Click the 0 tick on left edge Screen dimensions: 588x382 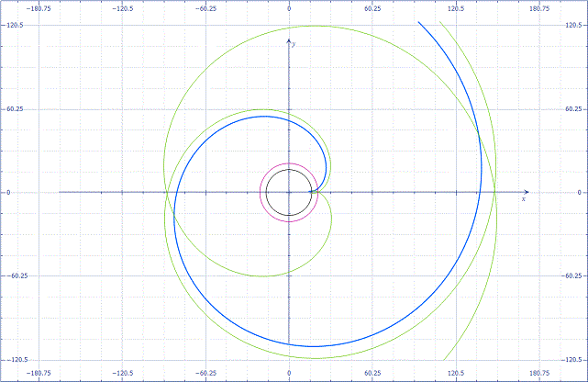point(8,193)
